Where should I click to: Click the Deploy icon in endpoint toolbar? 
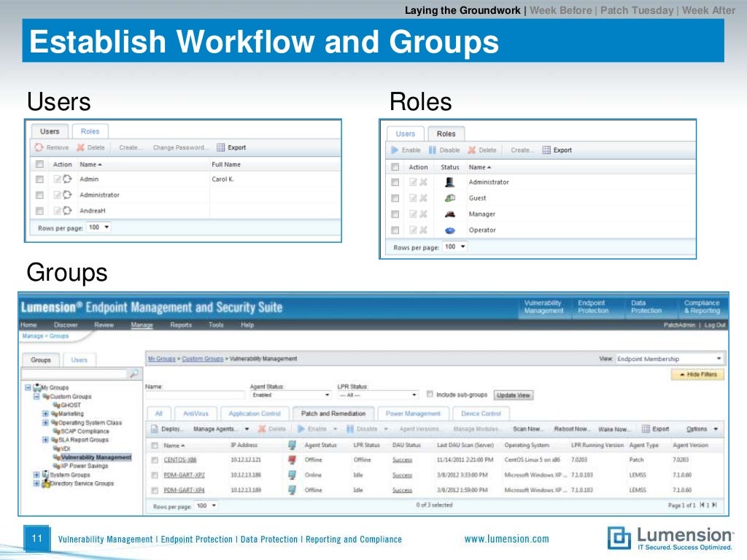(x=155, y=429)
